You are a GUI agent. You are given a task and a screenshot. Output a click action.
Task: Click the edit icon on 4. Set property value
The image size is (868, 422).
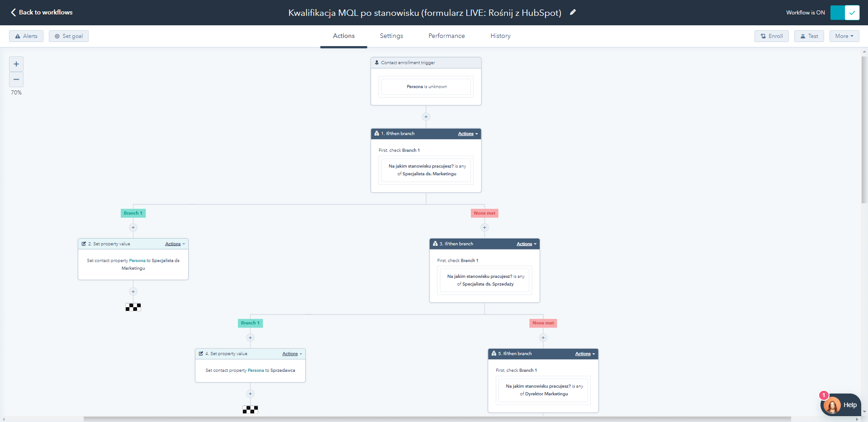pyautogui.click(x=201, y=354)
